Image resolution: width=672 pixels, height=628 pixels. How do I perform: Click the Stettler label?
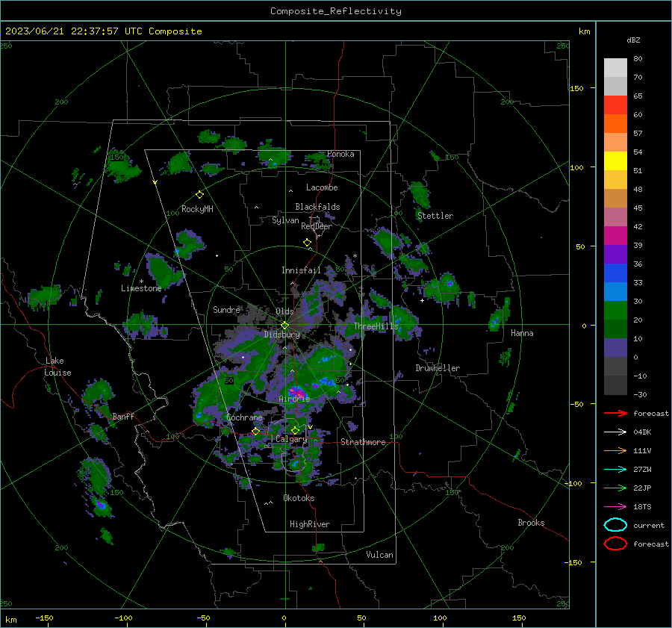[x=435, y=216]
